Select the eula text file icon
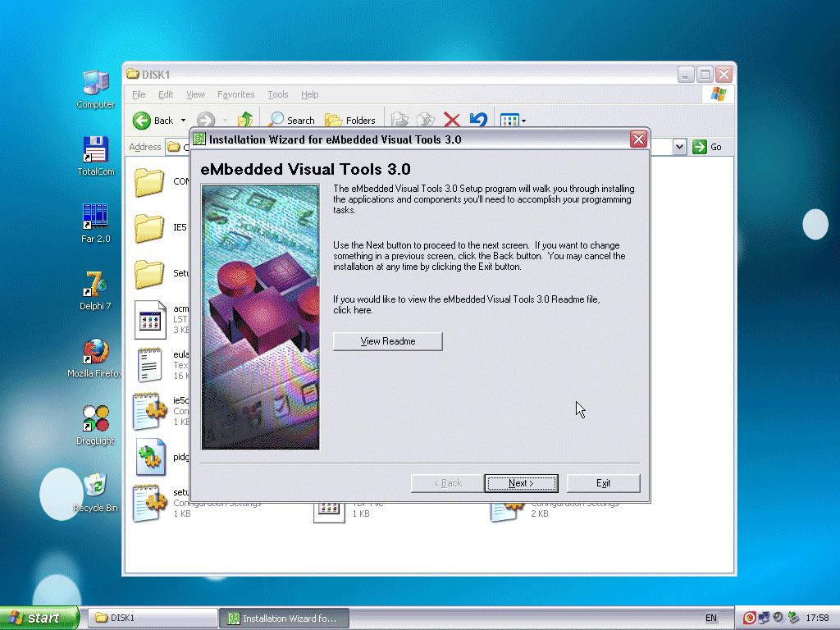The height and width of the screenshot is (630, 840). coord(149,365)
